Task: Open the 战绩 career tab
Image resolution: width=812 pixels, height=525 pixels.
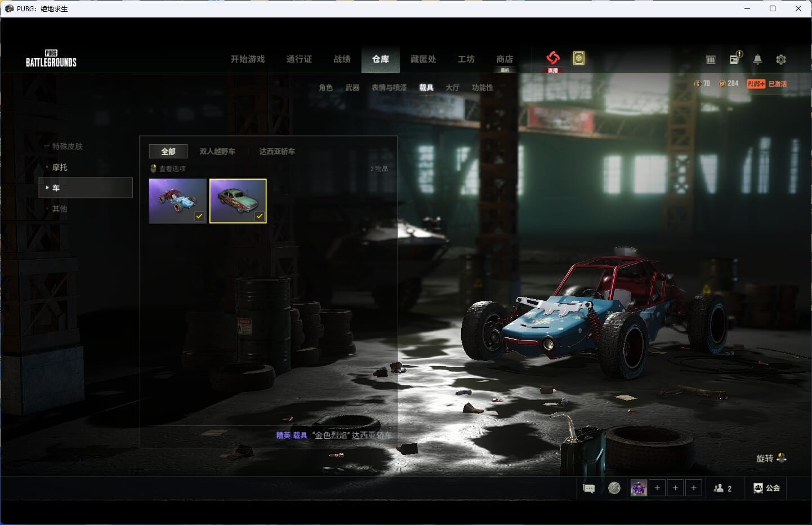Action: click(x=342, y=59)
